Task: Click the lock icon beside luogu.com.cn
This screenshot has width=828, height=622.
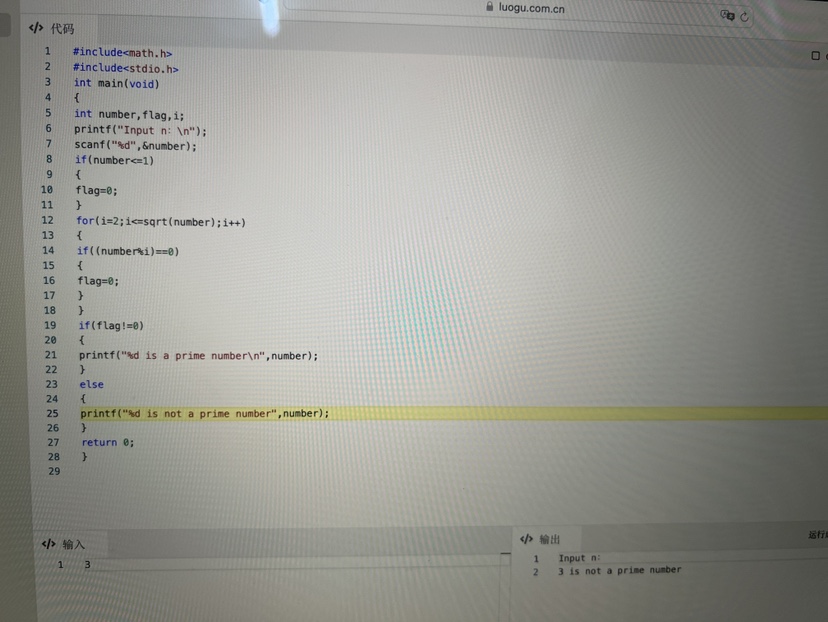Action: pos(489,6)
